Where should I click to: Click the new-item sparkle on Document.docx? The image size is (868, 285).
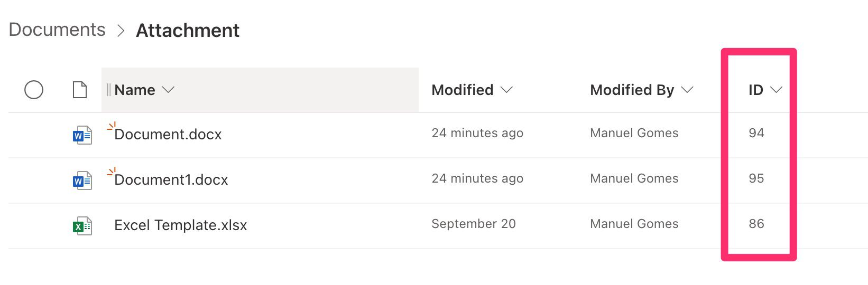coord(111,126)
